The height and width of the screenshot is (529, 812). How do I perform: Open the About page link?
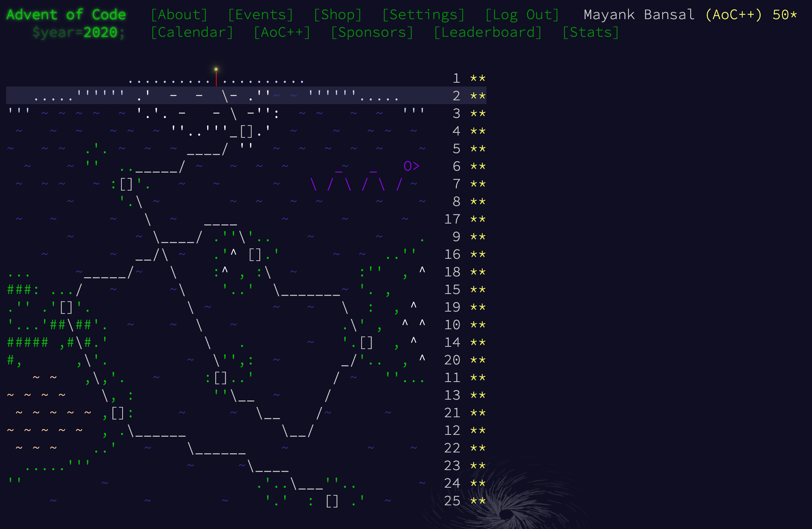[179, 15]
